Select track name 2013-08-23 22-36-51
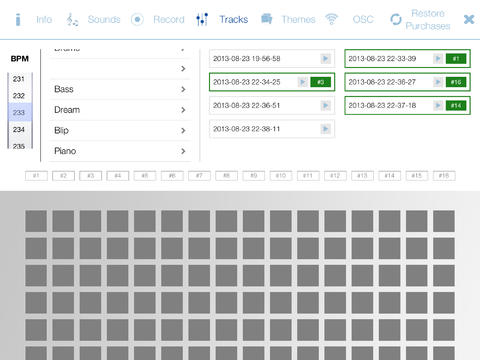Image resolution: width=480 pixels, height=360 pixels. pos(247,106)
